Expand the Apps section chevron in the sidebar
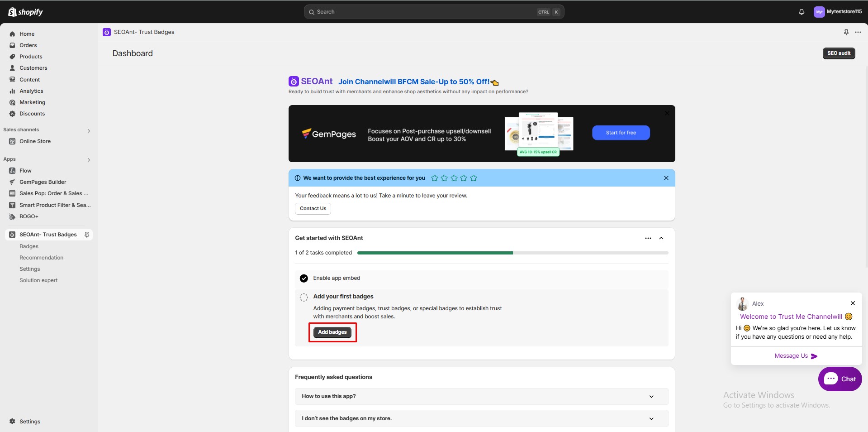The width and height of the screenshot is (868, 432). pos(89,160)
